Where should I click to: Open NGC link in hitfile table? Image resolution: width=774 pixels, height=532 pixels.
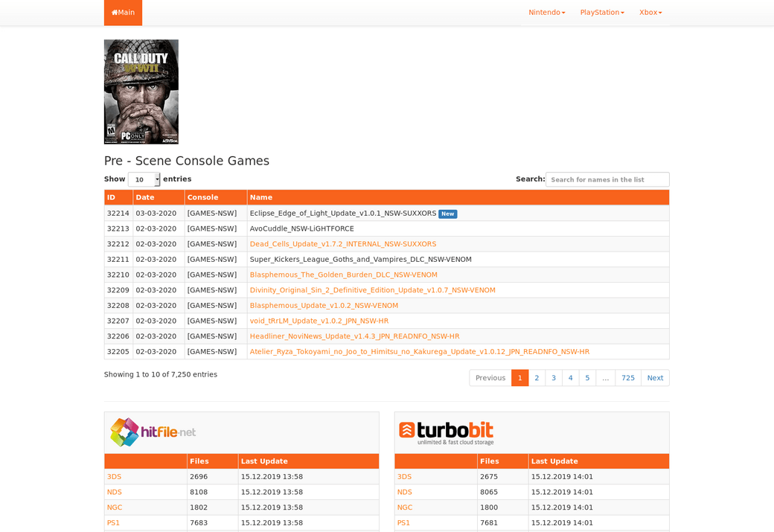[115, 507]
